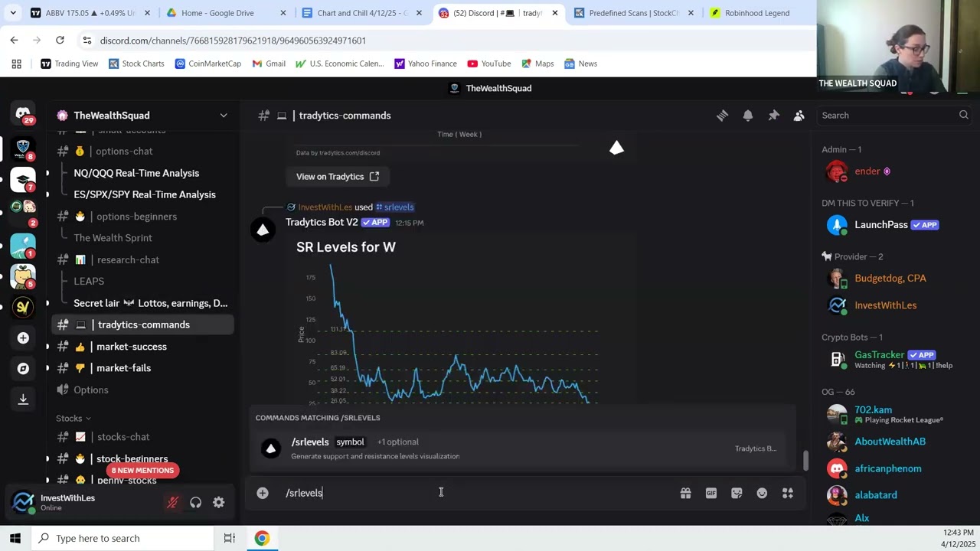Screen dimensions: 980x551
Task: Open User Settings gear icon
Action: [219, 503]
